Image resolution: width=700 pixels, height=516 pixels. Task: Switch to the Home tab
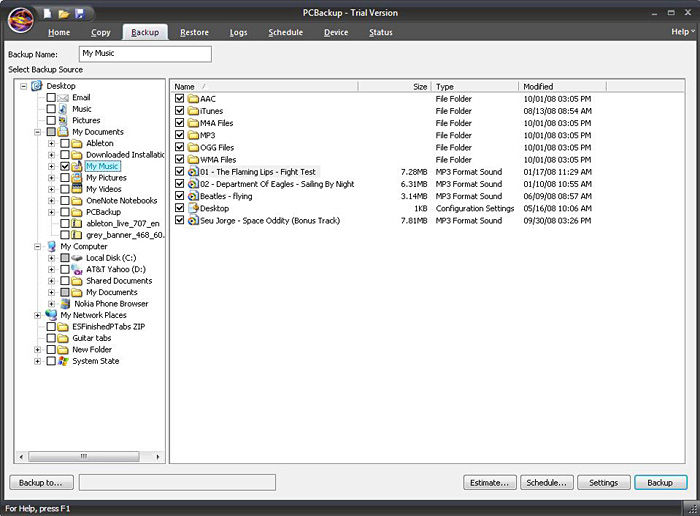pos(59,32)
